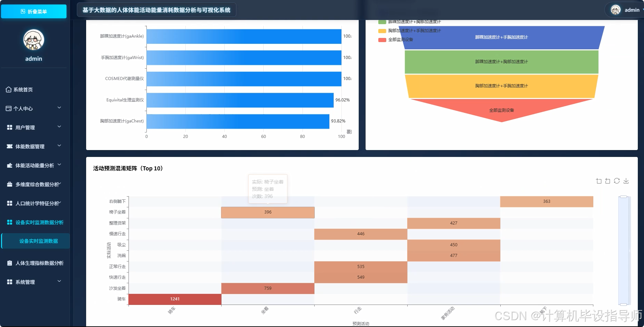Click heatmap cell with value 477
This screenshot has height=327, width=644.
tap(454, 256)
